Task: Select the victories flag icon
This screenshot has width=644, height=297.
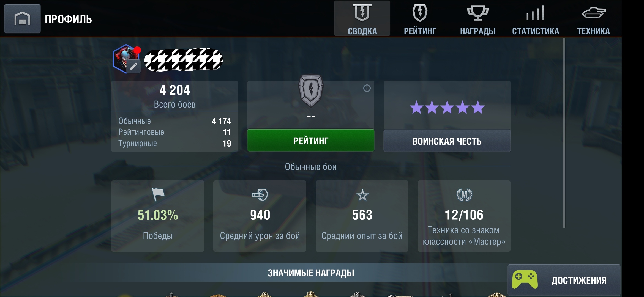Action: click(158, 194)
